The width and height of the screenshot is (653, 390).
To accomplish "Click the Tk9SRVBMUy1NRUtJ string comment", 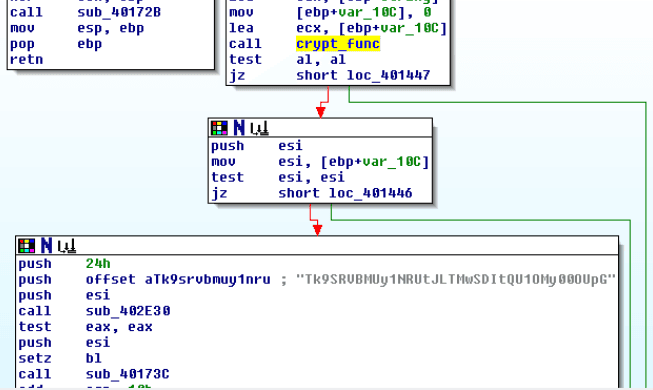I will [x=456, y=280].
